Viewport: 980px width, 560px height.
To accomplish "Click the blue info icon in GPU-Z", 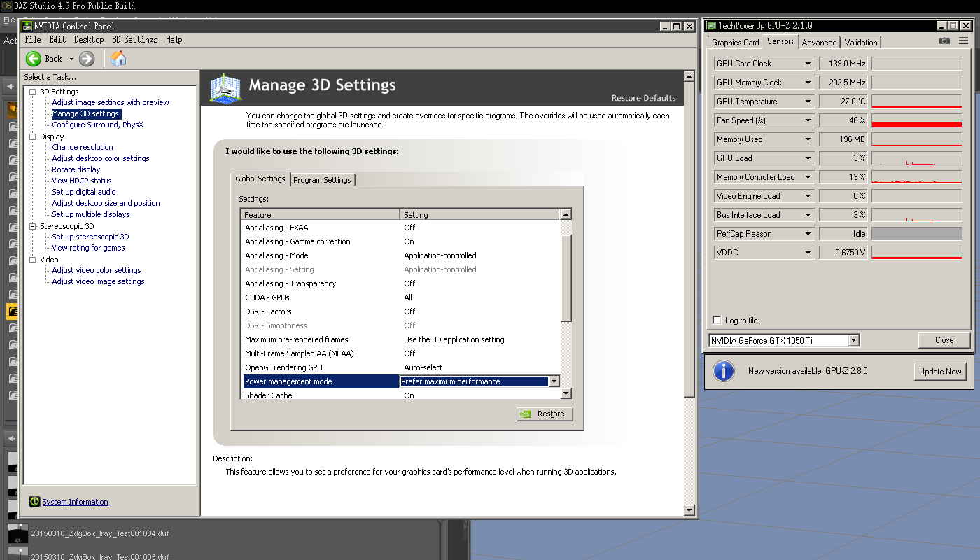I will (x=723, y=371).
